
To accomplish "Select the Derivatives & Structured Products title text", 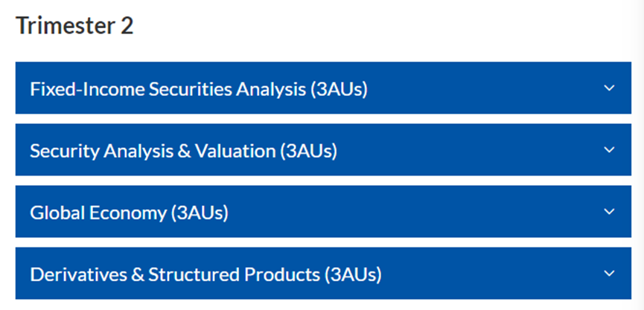I will tap(175, 274).
